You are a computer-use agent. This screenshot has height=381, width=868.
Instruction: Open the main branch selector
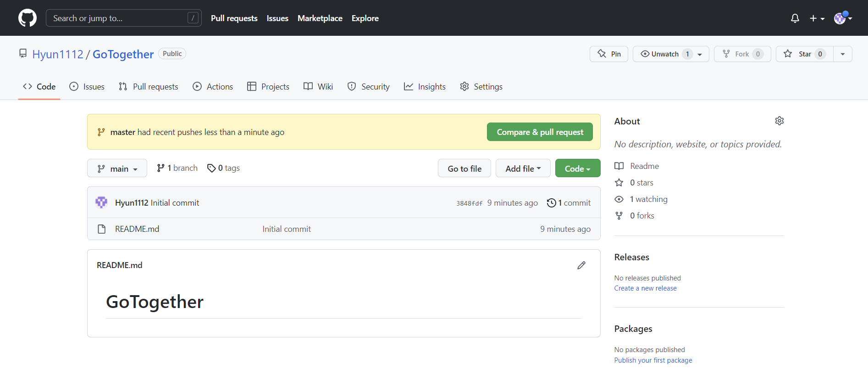click(x=117, y=168)
